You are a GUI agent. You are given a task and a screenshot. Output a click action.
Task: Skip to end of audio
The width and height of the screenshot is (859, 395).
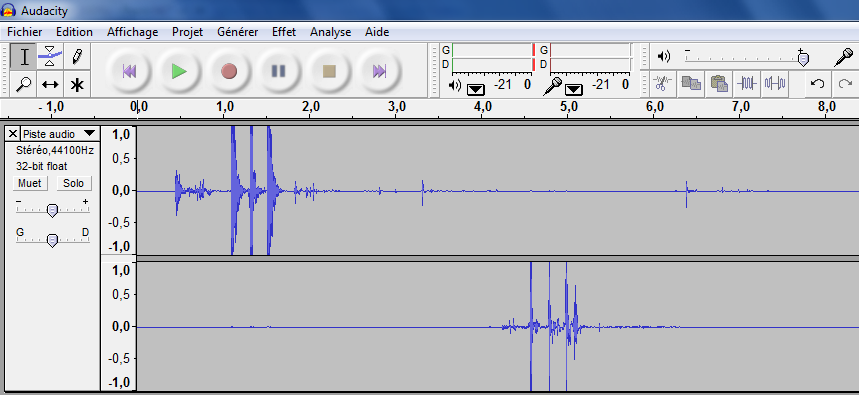[379, 71]
